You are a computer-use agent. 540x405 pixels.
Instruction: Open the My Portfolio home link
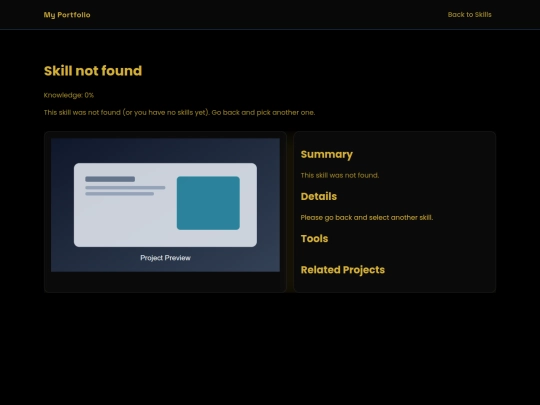coord(67,15)
